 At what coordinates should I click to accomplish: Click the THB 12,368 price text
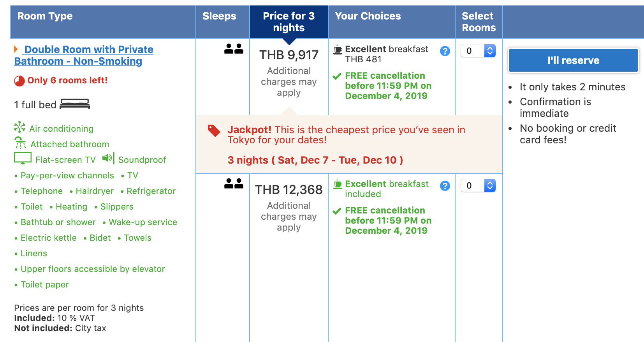289,190
